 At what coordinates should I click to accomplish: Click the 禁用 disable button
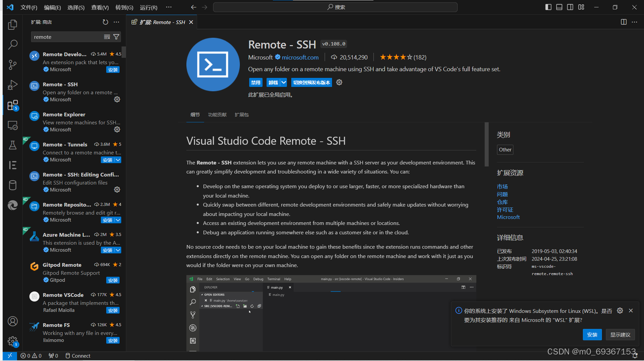(x=256, y=83)
